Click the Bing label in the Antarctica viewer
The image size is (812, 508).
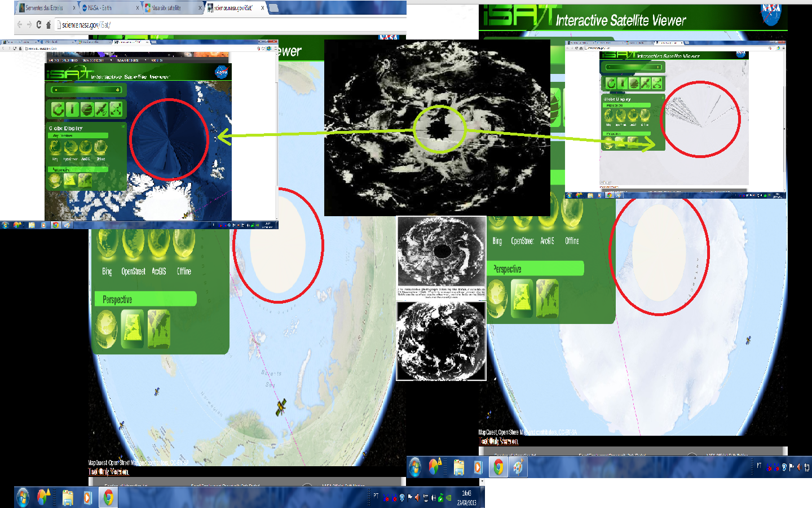(x=497, y=241)
